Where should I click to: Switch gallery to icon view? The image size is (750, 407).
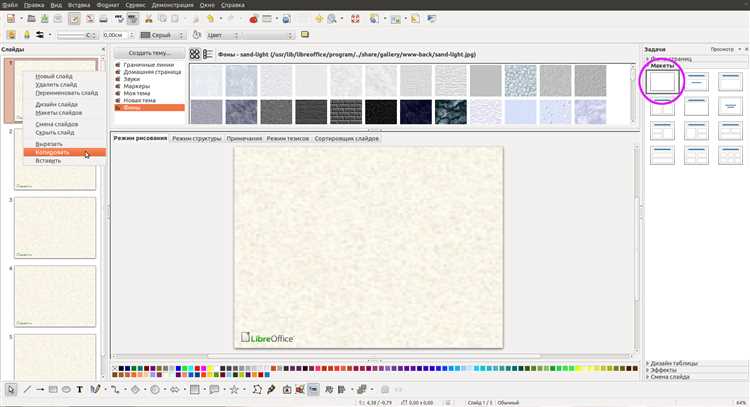pos(194,54)
